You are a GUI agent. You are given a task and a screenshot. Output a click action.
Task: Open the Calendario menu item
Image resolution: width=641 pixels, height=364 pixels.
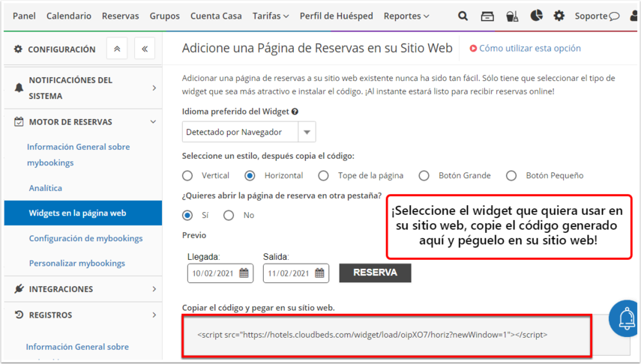tap(69, 16)
